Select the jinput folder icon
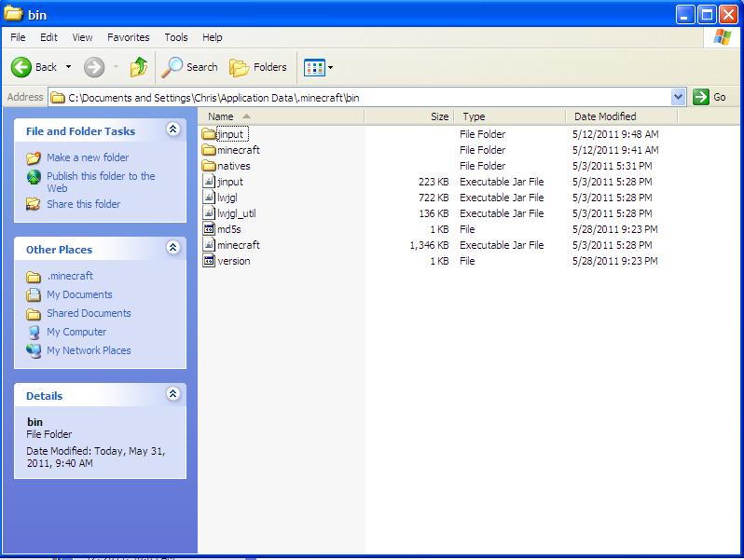This screenshot has width=744, height=560. 209,134
